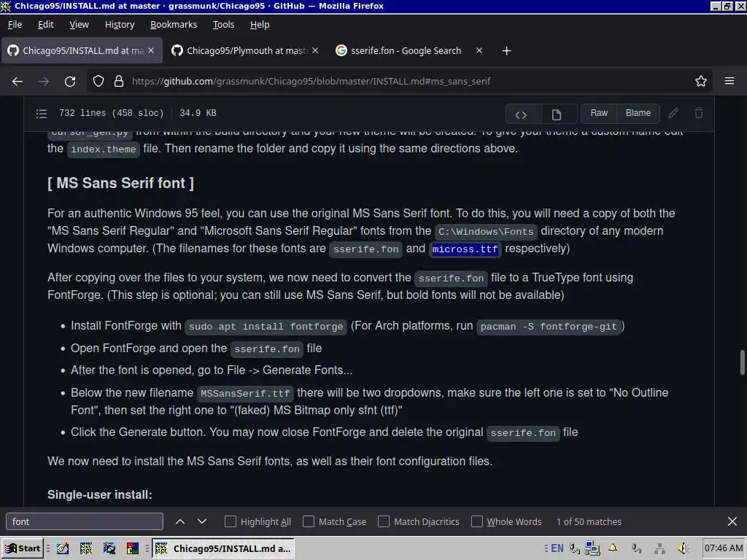Click the taskbar clock showing 07:46 AM

click(723, 548)
